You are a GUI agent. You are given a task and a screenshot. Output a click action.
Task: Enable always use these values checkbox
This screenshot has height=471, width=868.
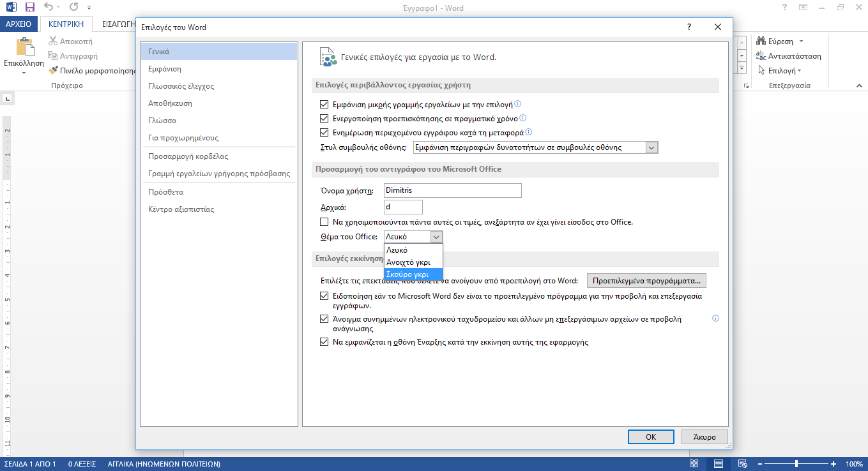(x=324, y=222)
